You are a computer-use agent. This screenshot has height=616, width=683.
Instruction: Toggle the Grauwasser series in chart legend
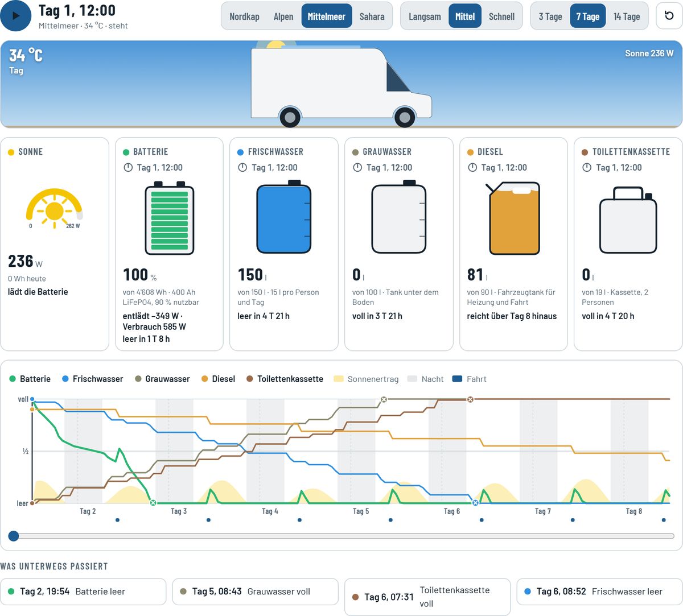pyautogui.click(x=162, y=379)
